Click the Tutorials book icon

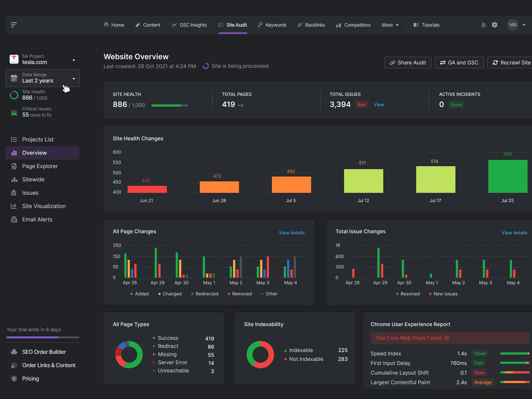point(416,25)
